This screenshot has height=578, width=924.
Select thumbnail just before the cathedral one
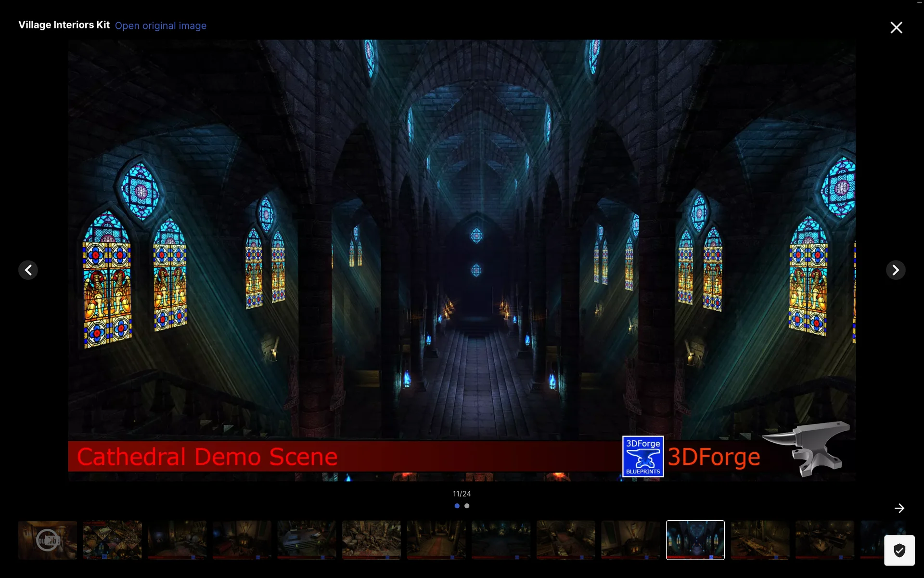[x=630, y=539]
